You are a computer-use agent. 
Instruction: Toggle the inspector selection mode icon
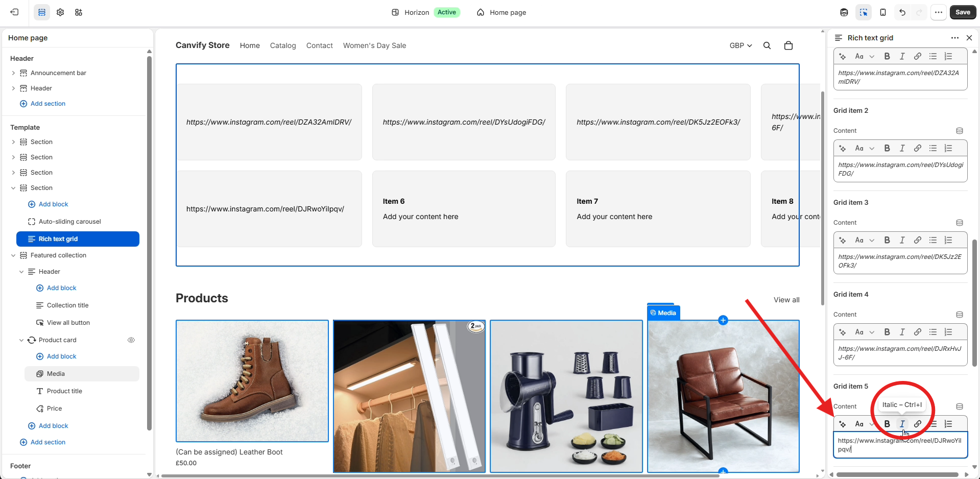[x=864, y=12]
